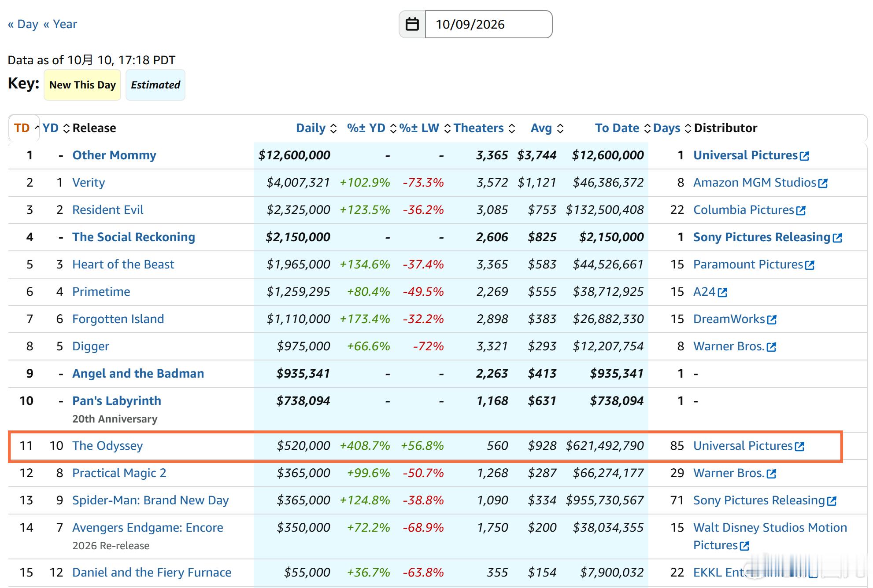Sort by %± YD column
Viewport: 873px width, 588px height.
point(372,128)
